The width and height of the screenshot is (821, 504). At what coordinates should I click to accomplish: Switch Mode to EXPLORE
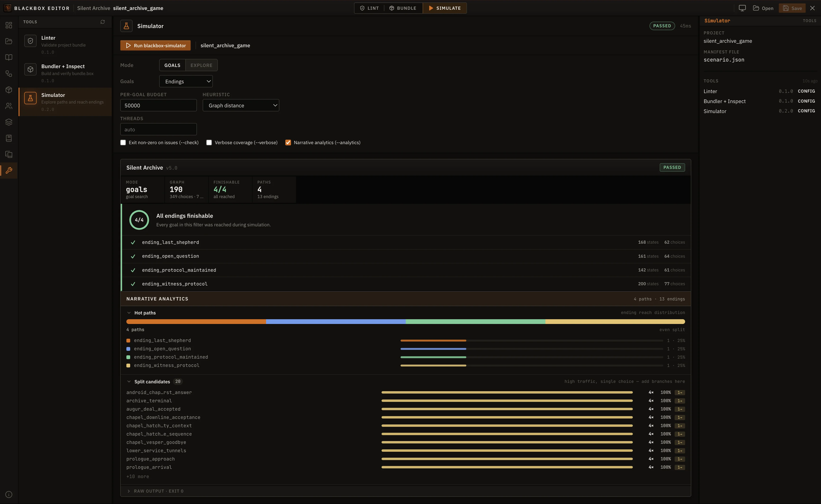[x=201, y=65]
